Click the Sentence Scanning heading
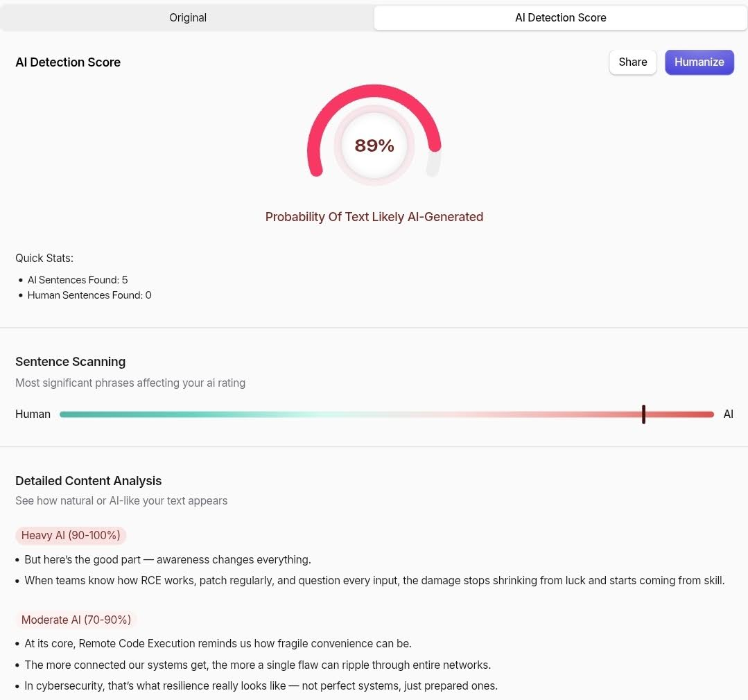This screenshot has height=700, width=748. tap(70, 362)
